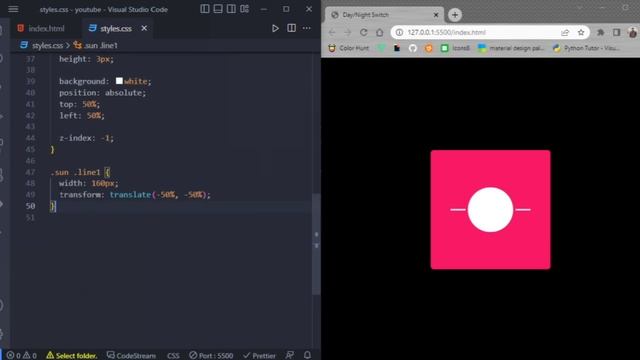Go forward in the browser

[348, 32]
